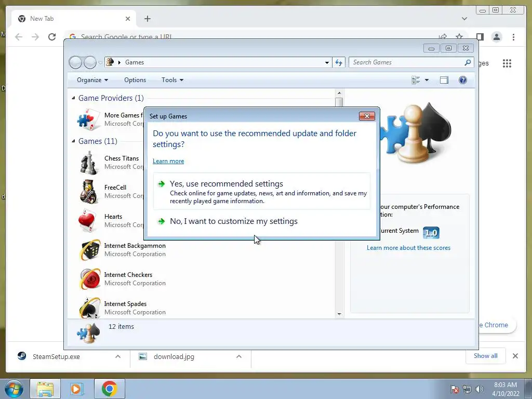Click the Chrome reload button
Screen dimensions: 532x399
click(52, 37)
